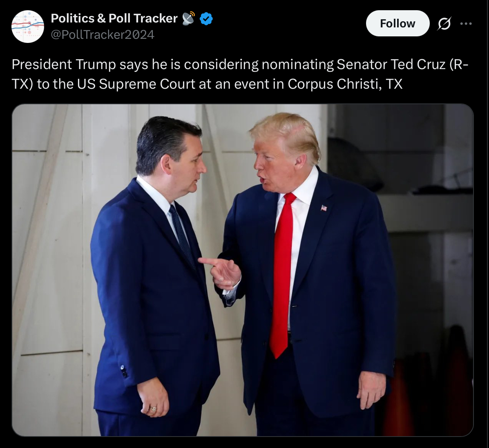Click the Politics & Poll Tracker display name
Screen dimensions: 489x448
114,18
